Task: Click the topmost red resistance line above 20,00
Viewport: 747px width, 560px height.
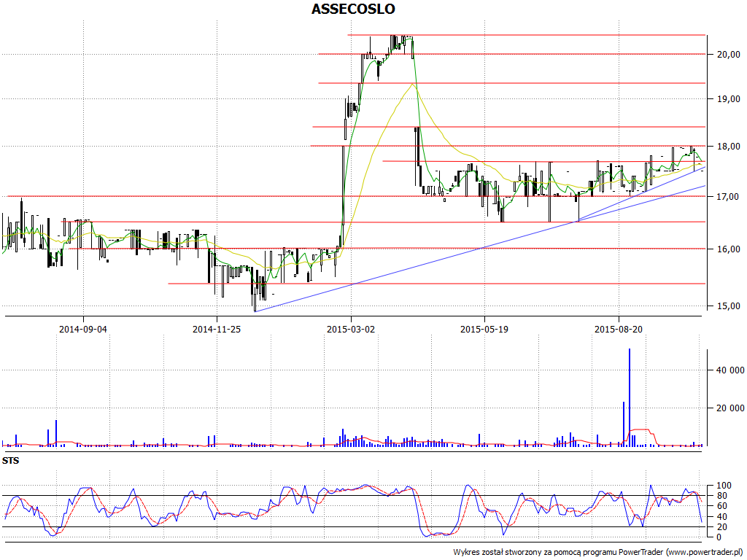Action: tap(527, 35)
